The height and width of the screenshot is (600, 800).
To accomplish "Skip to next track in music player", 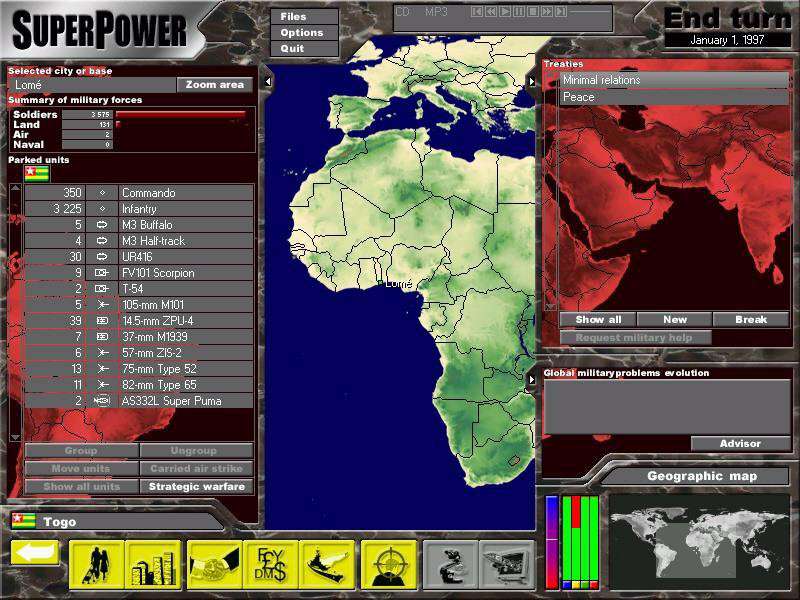I will click(560, 11).
